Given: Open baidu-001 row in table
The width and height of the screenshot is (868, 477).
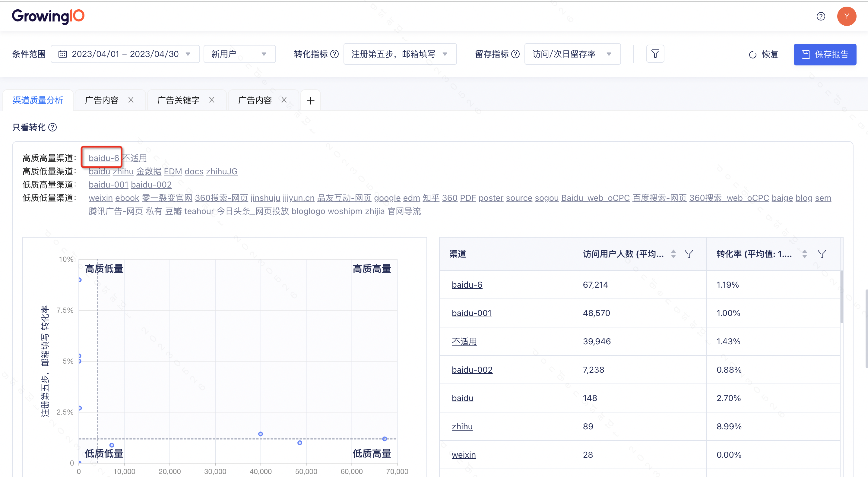Looking at the screenshot, I should click(471, 313).
